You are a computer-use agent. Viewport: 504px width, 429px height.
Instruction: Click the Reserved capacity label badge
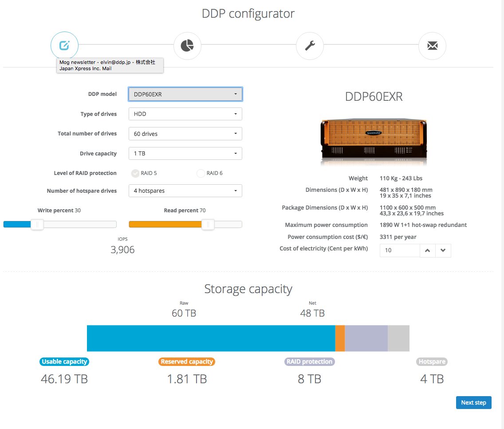point(187,362)
